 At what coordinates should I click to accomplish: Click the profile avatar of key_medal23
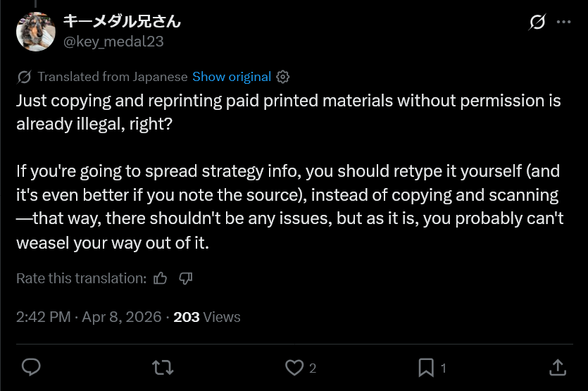pos(36,32)
